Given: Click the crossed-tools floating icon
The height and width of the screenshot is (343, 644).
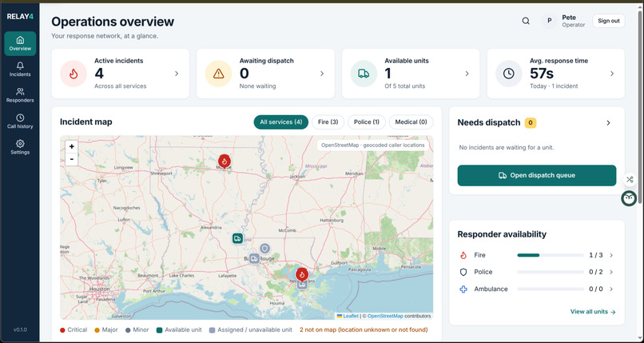Looking at the screenshot, I should click(630, 180).
